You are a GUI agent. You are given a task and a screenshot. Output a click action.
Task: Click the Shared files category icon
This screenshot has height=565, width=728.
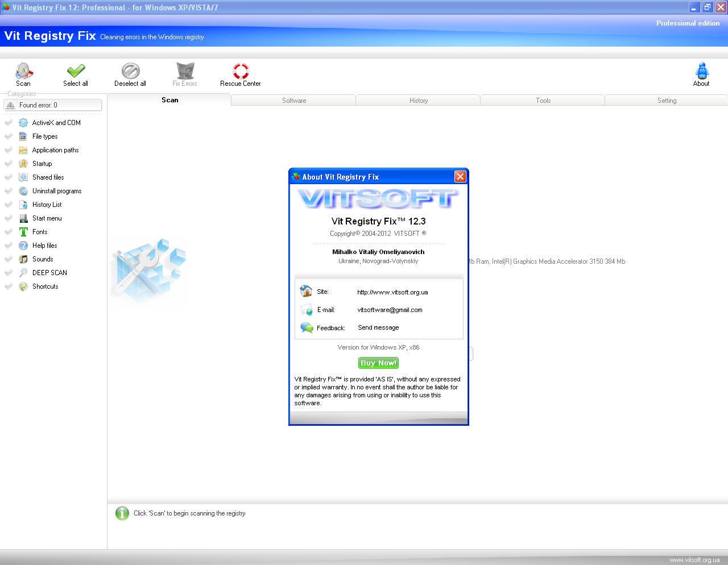[23, 177]
